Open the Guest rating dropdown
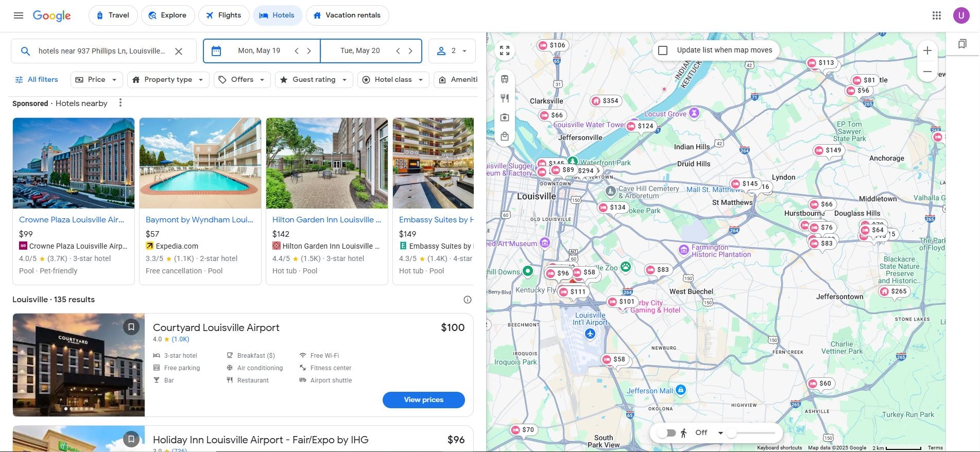980x452 pixels. (x=314, y=80)
